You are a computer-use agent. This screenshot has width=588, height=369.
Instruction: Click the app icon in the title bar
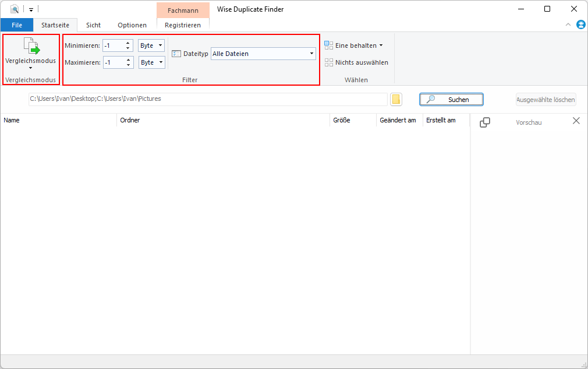coord(14,9)
